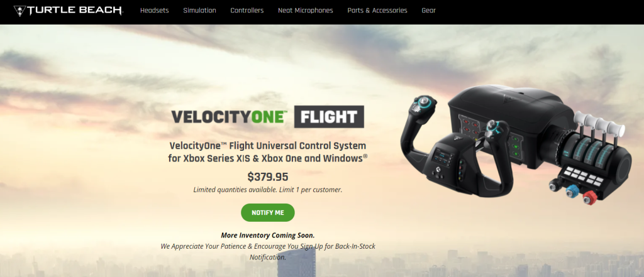Click the Limited quantities available notice
This screenshot has width=644, height=277.
click(268, 190)
